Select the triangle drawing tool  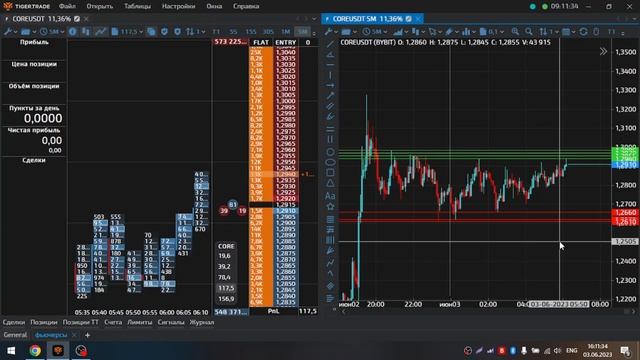tap(331, 183)
